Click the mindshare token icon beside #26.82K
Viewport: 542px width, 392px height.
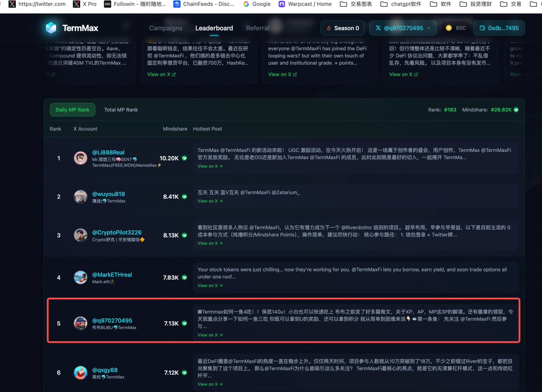516,109
